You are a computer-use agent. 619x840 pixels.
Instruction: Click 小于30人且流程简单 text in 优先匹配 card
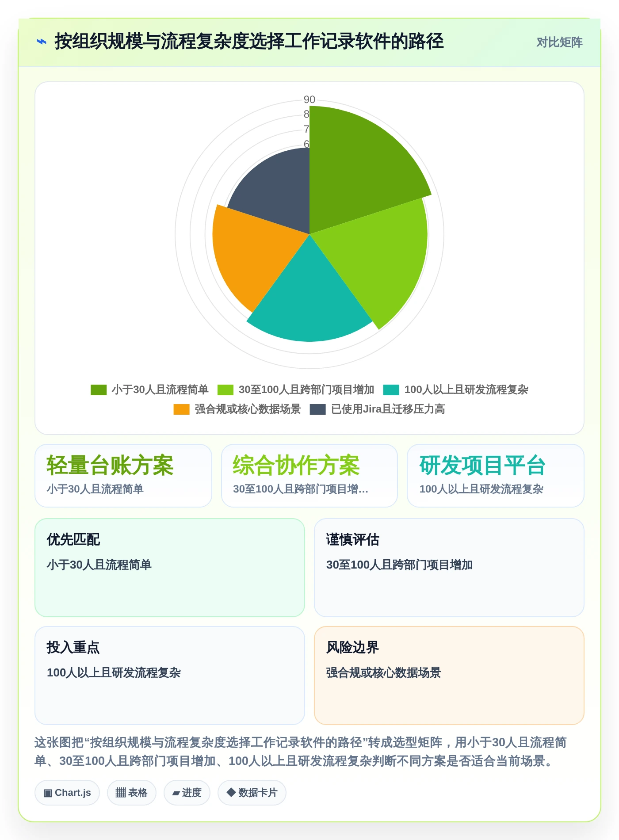pos(99,565)
